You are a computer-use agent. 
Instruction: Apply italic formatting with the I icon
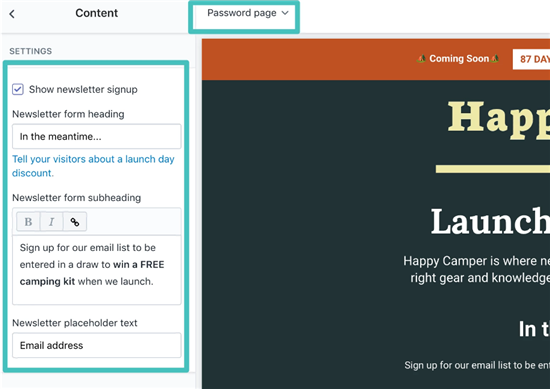(52, 222)
